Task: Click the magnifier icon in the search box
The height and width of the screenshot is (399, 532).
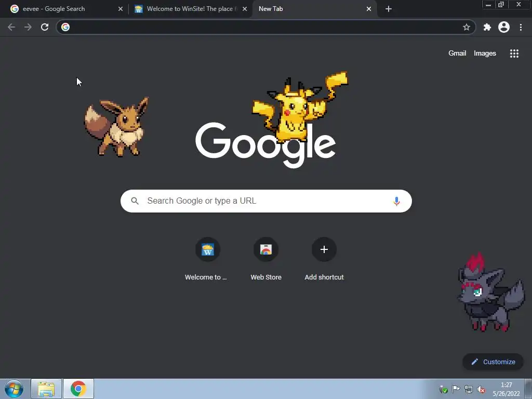Action: pos(135,201)
